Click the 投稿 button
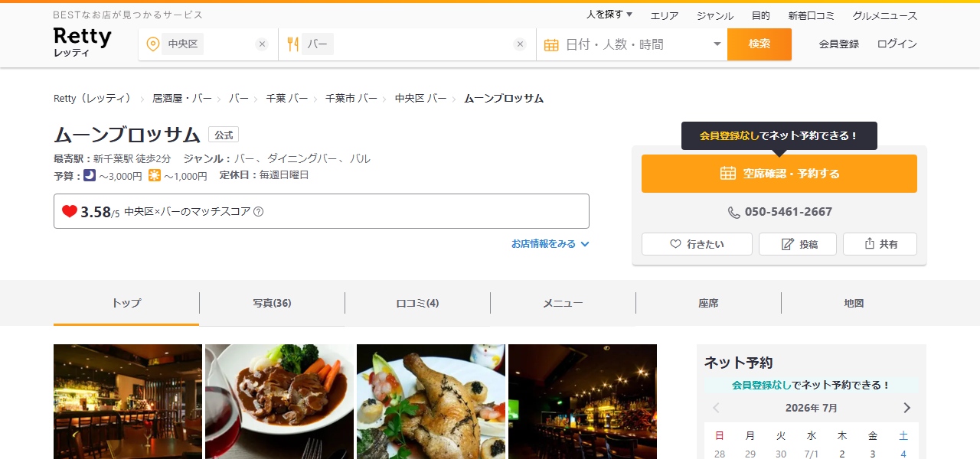This screenshot has height=459, width=980. (798, 244)
